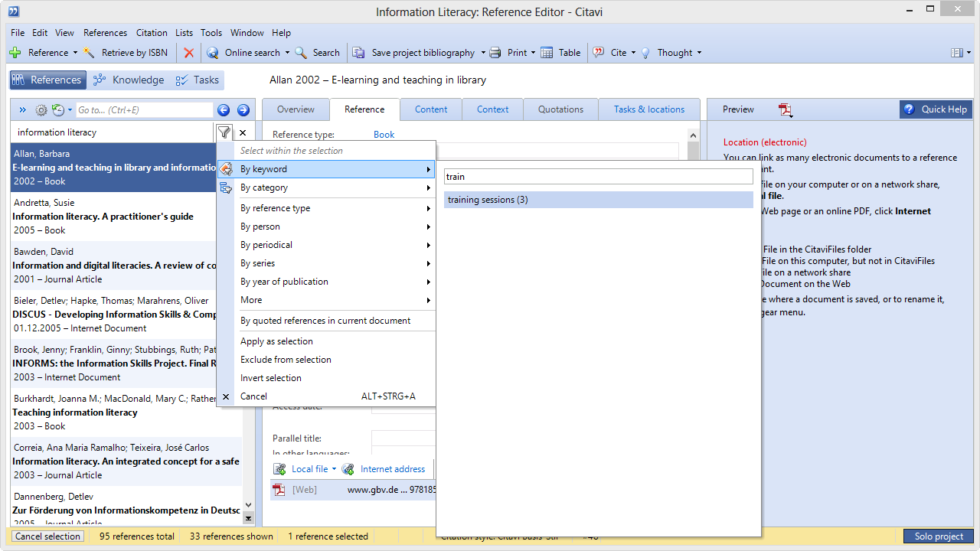
Task: Click the Save project bibliography icon
Action: click(358, 53)
